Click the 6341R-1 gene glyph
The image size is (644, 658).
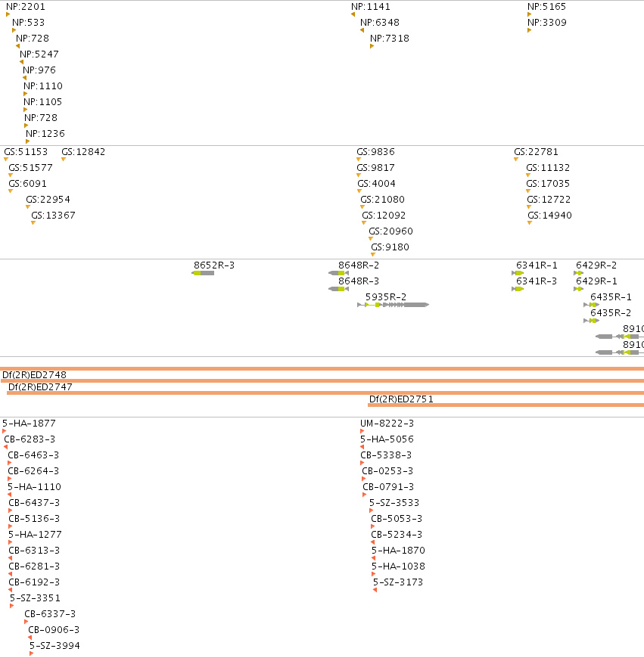[x=518, y=273]
